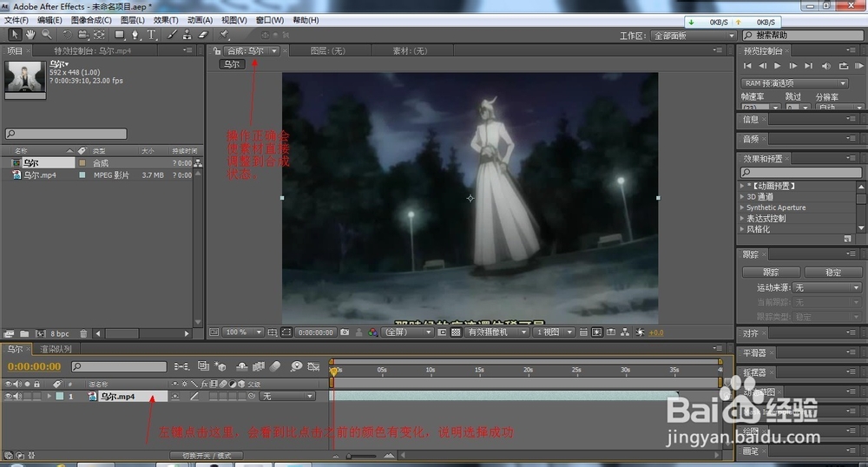Click the interpret footage icon in Project panel

[9, 333]
